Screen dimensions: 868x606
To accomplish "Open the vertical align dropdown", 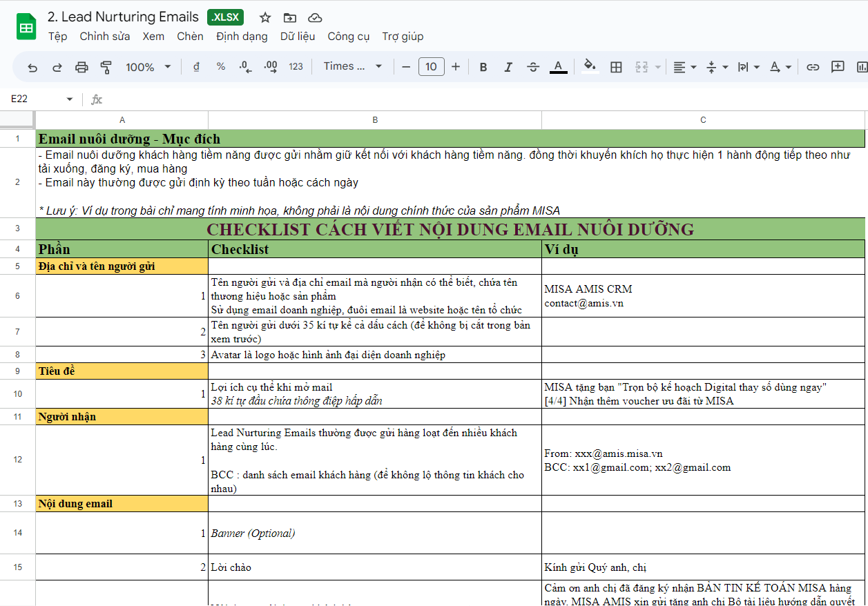I will [717, 67].
